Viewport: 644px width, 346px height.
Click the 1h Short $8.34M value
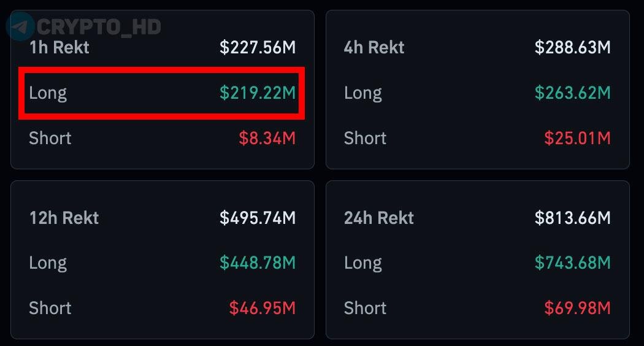(x=267, y=138)
